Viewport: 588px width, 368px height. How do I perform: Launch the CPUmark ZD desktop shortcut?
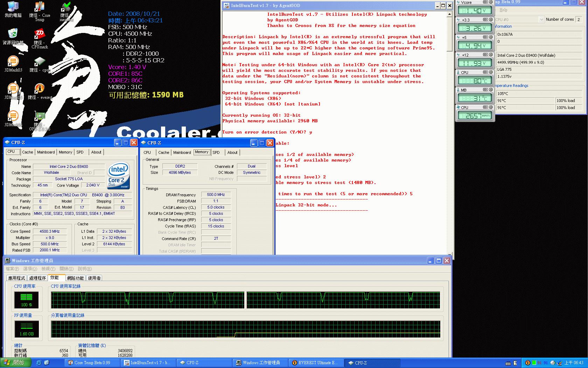point(40,39)
